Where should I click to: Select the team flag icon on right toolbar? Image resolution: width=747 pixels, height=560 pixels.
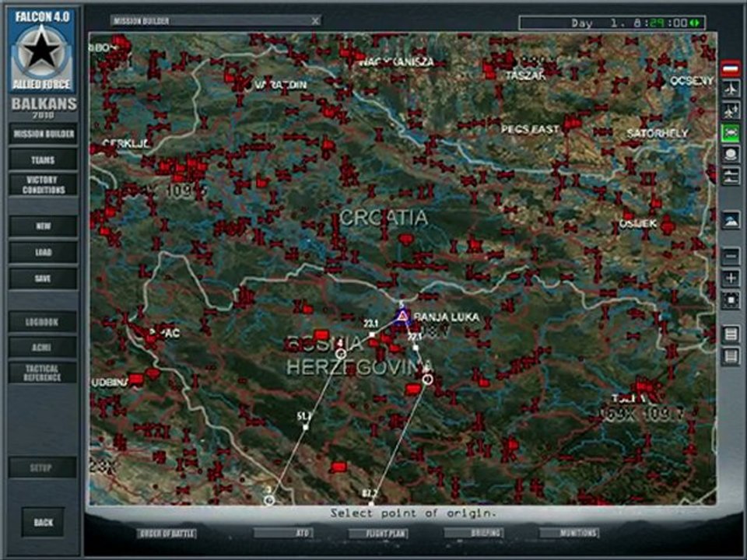(x=731, y=69)
